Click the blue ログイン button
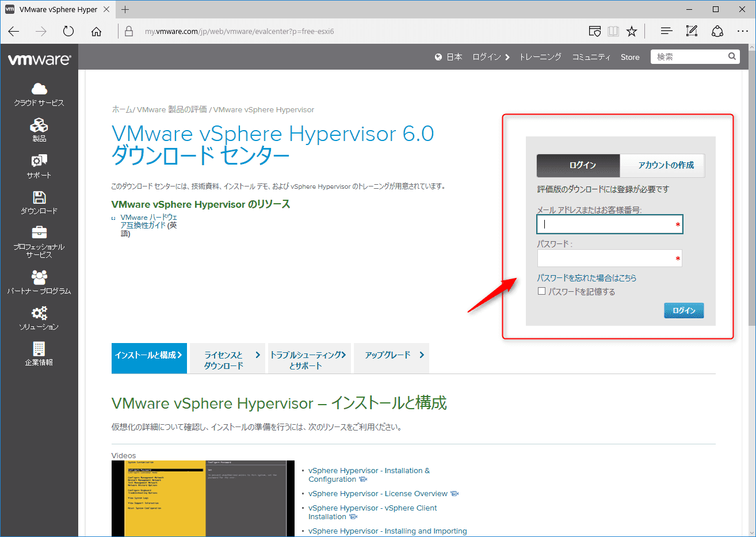 click(684, 310)
